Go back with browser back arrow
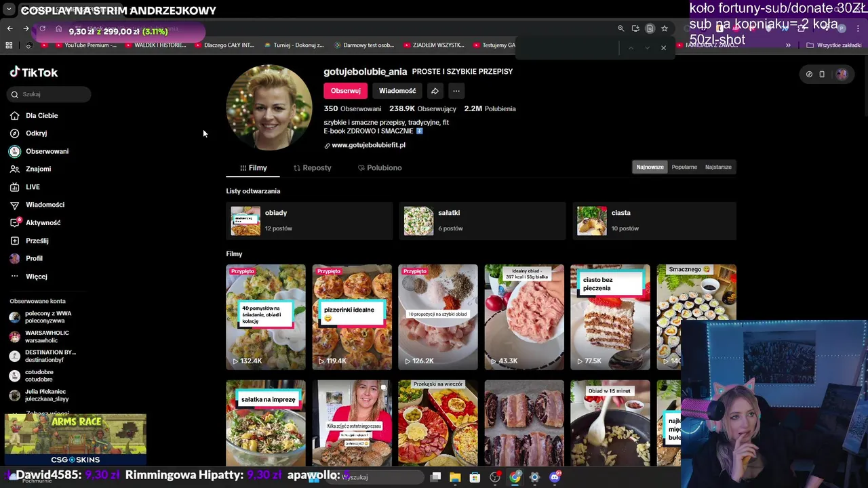Image resolution: width=868 pixels, height=488 pixels. [x=10, y=28]
